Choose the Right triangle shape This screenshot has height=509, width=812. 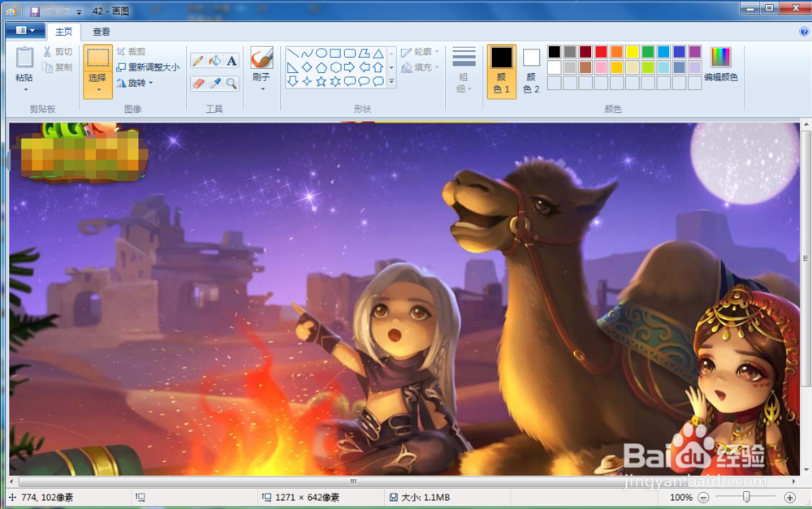(292, 67)
